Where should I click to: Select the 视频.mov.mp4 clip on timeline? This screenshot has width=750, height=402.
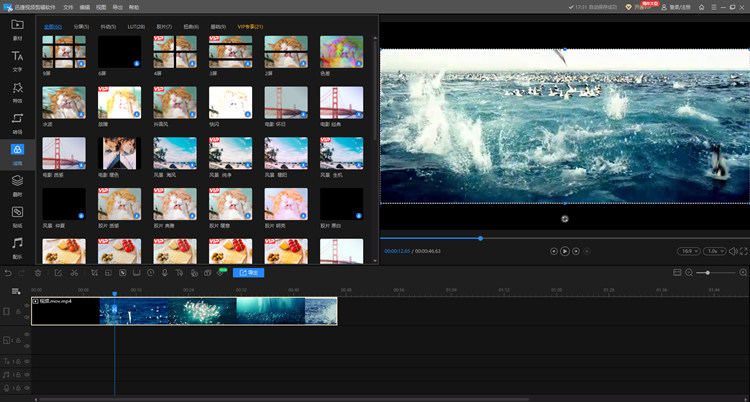(x=184, y=311)
